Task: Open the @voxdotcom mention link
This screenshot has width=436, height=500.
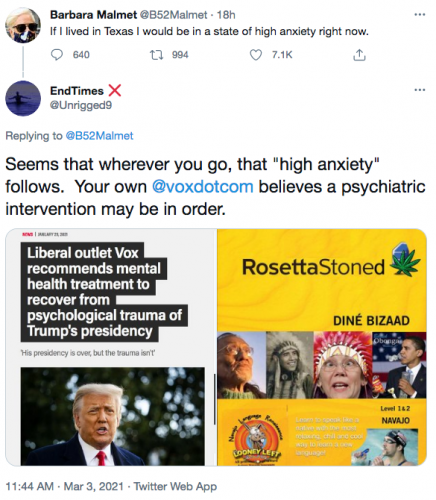Action: 202,187
